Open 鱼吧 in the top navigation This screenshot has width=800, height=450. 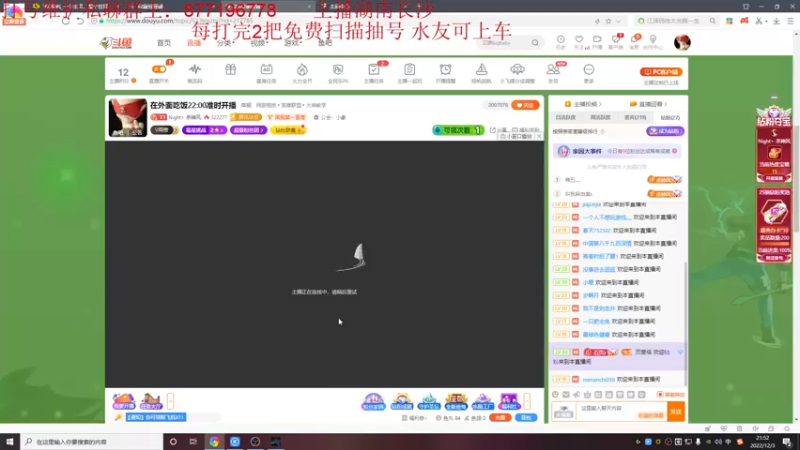point(325,43)
